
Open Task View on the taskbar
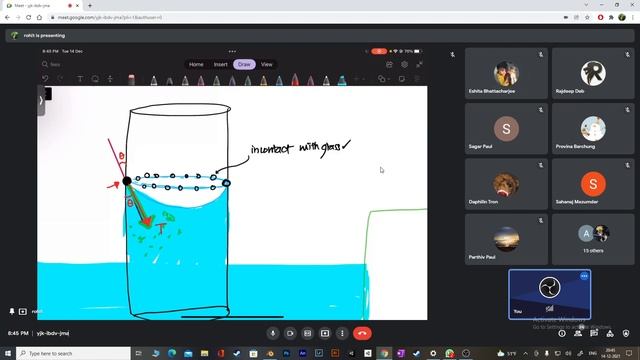pos(138,353)
